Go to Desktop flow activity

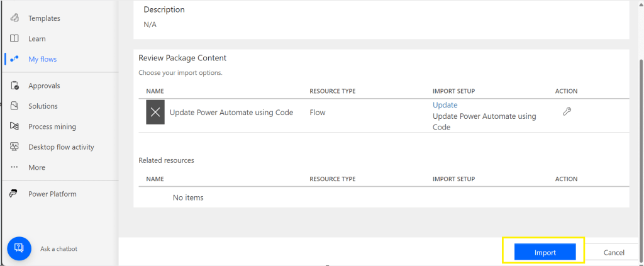pyautogui.click(x=61, y=147)
